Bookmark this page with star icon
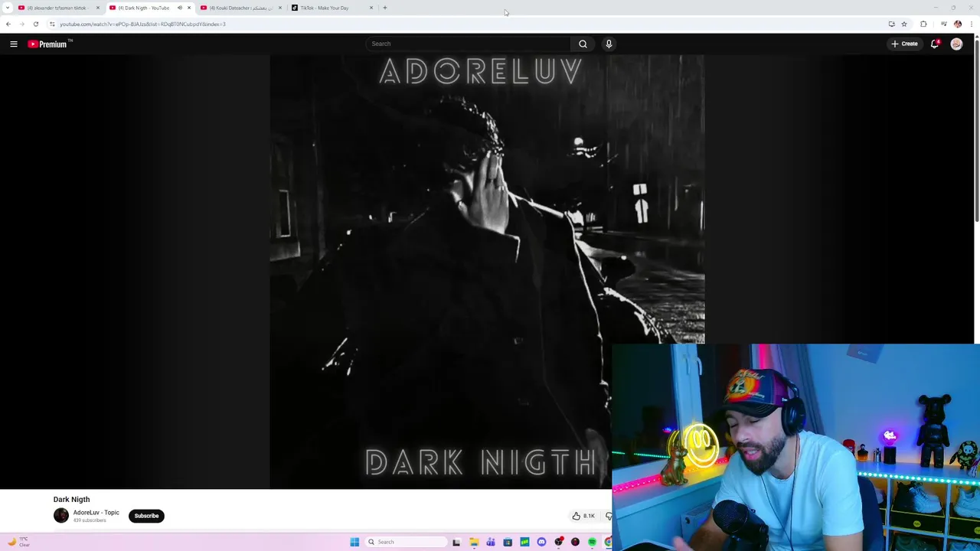980x551 pixels. pos(903,24)
